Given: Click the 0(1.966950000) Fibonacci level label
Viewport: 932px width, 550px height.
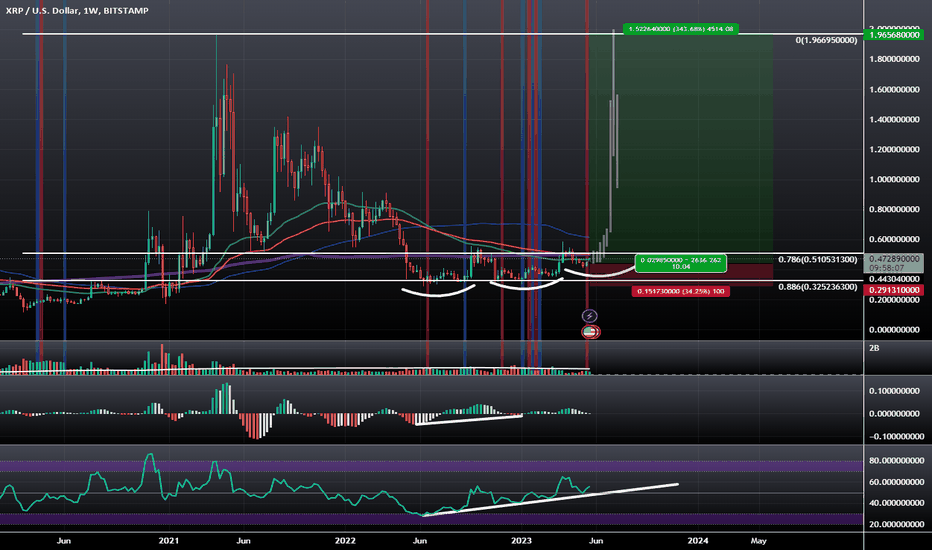Looking at the screenshot, I should (826, 40).
